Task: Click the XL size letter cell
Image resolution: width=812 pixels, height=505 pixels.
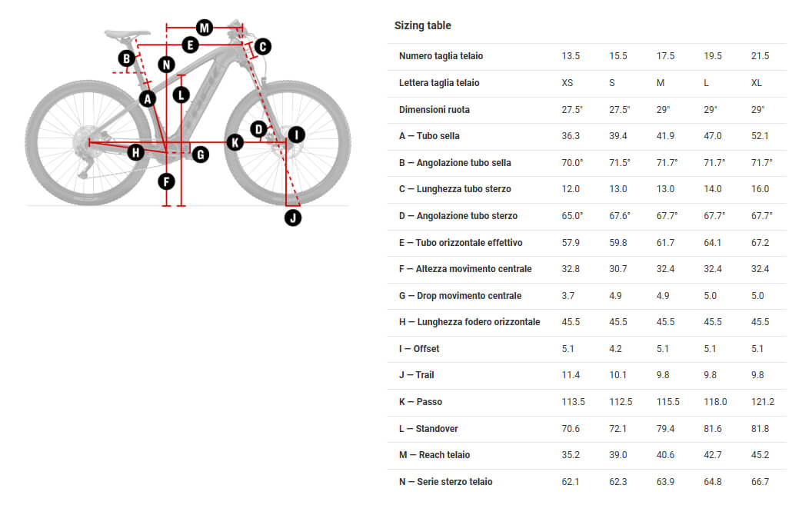Action: [x=757, y=83]
